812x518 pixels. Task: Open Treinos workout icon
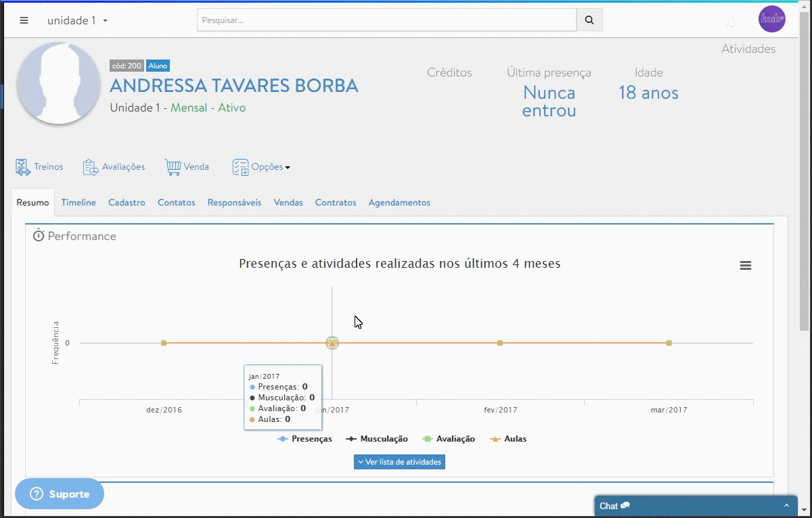(x=23, y=167)
